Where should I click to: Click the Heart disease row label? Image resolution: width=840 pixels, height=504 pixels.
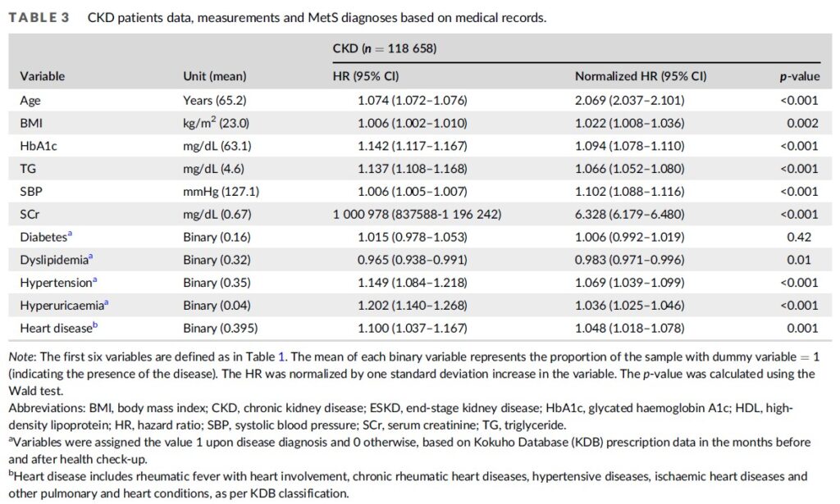[x=51, y=328]
